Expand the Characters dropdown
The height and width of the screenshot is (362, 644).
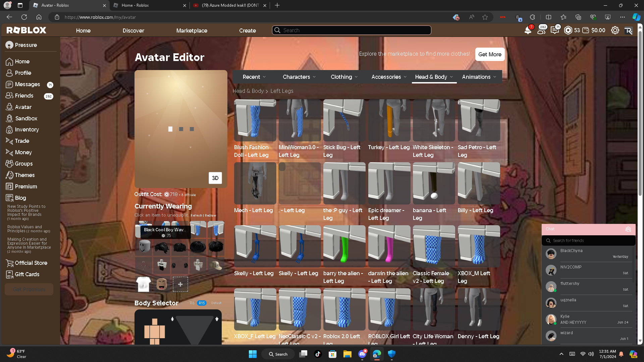(x=299, y=77)
